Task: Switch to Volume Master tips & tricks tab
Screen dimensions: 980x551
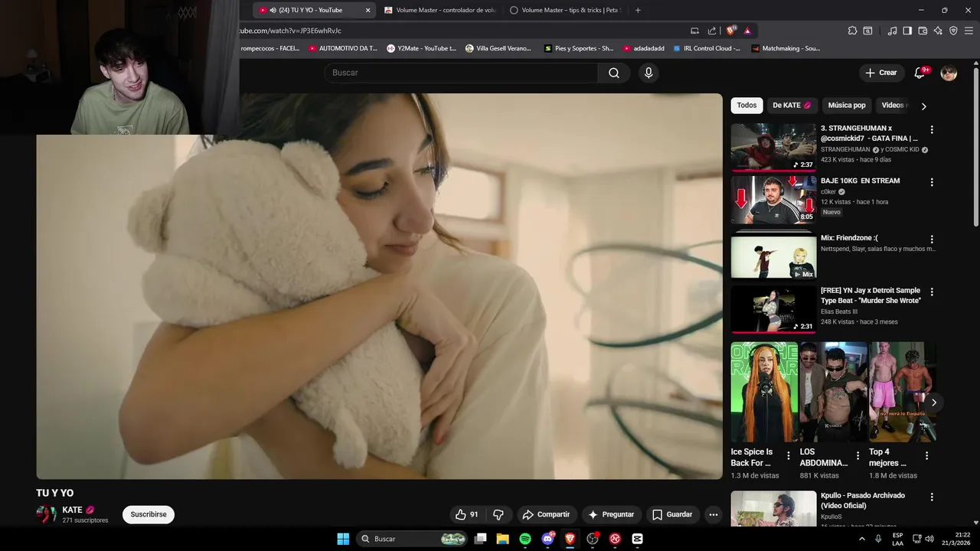Action: point(565,10)
